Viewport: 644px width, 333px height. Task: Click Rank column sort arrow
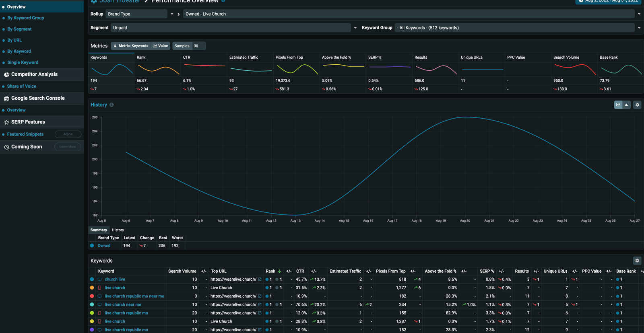(x=279, y=271)
